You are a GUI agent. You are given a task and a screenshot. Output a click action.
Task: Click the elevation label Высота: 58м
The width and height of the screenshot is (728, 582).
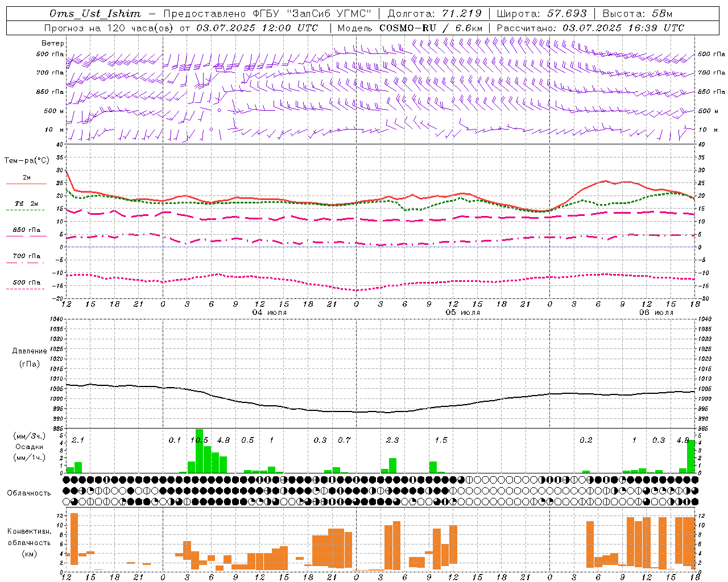(x=638, y=14)
